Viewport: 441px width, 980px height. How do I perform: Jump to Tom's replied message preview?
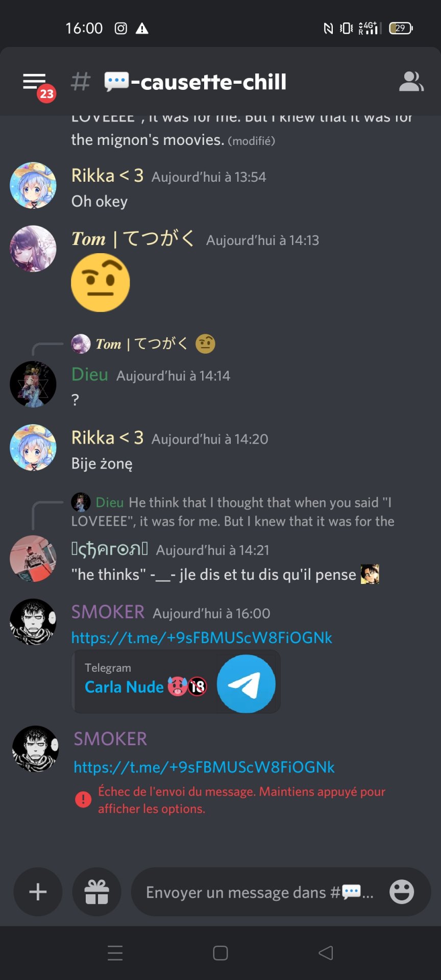point(143,344)
